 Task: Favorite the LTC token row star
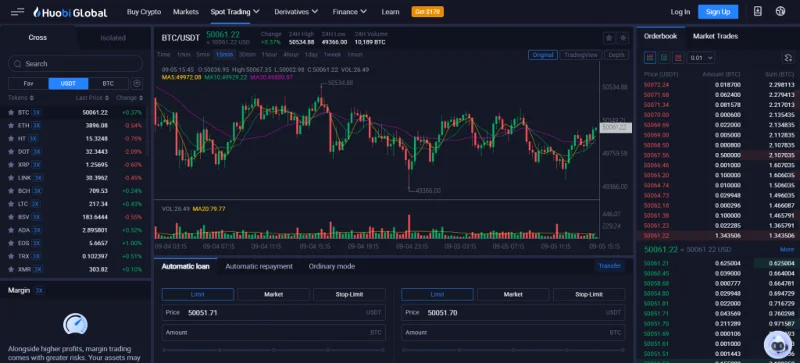(11, 204)
